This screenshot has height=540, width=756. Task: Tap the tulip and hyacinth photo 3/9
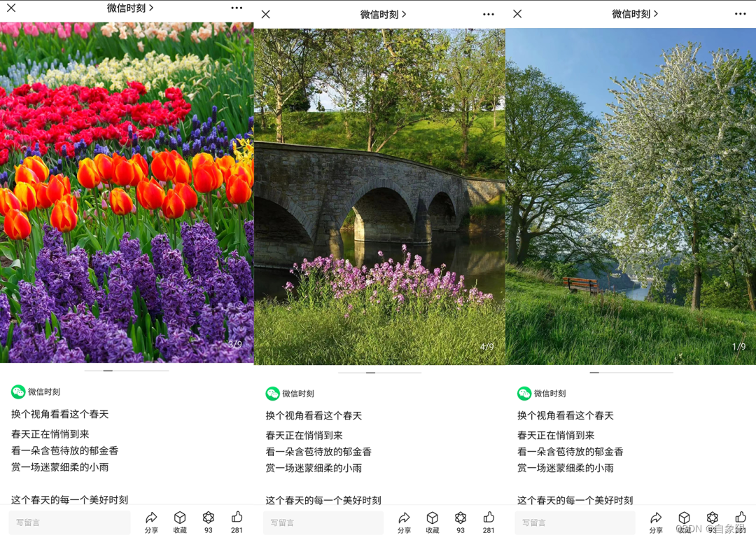127,192
